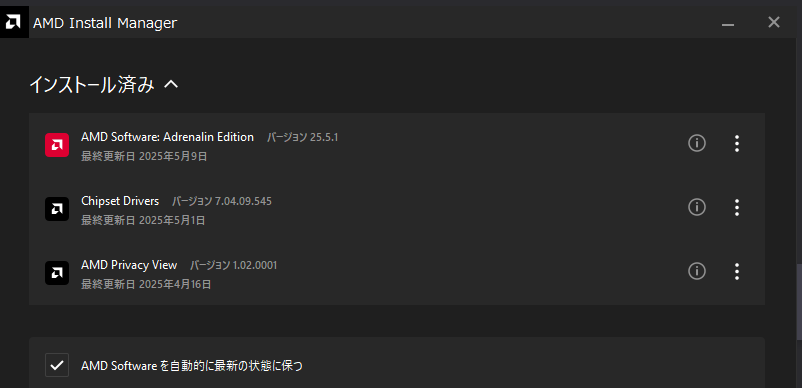Minimize the AMD Install Manager window
The image size is (802, 388).
[728, 22]
